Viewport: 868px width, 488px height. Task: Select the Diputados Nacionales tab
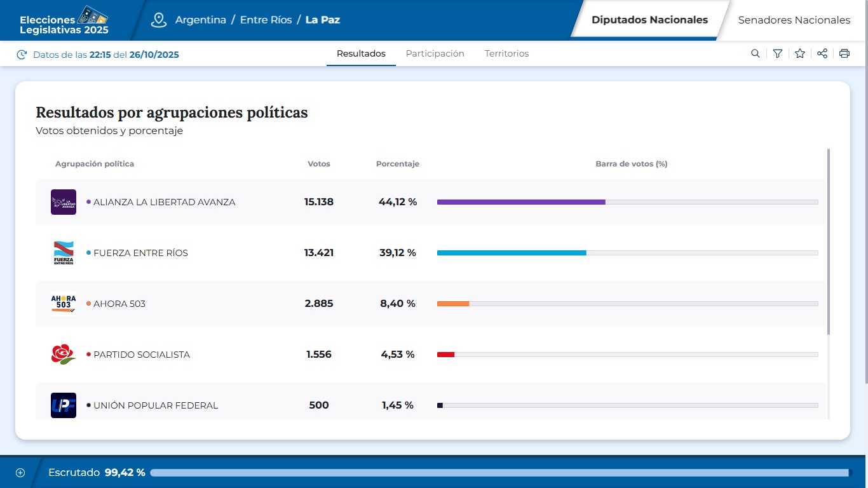tap(649, 20)
